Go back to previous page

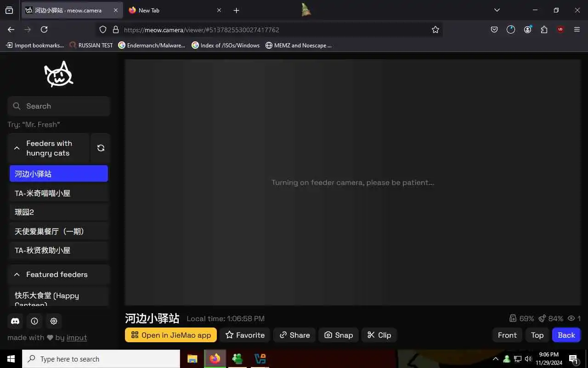pos(11,29)
